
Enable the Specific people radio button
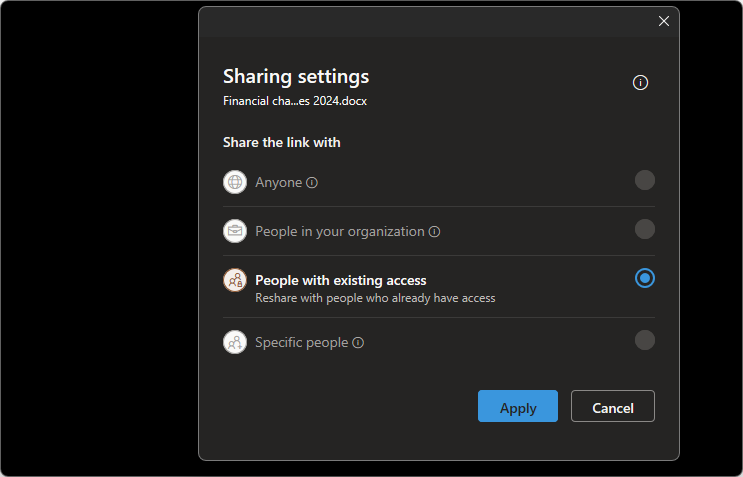(645, 340)
